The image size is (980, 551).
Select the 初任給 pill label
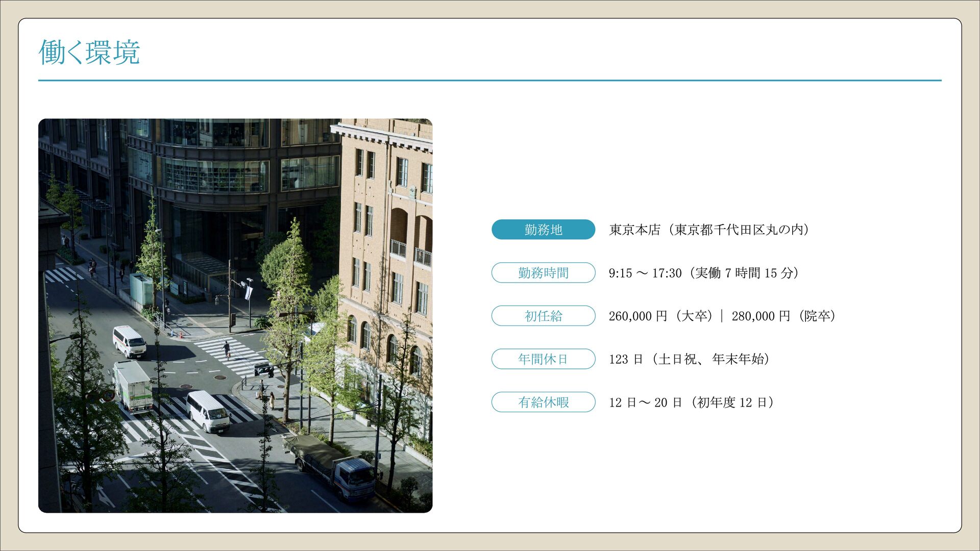click(x=543, y=316)
